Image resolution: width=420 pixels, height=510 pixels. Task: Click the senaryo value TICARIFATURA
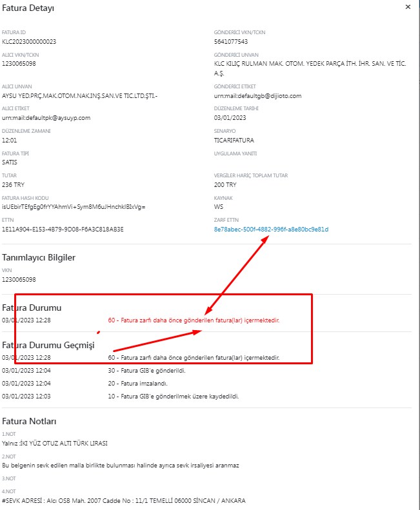[234, 140]
